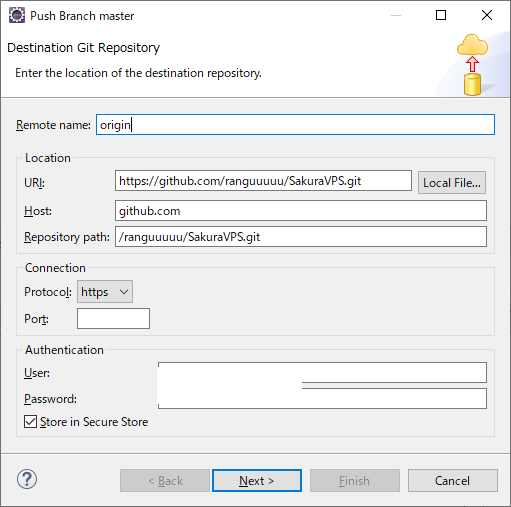Focus the Remote name field

tap(295, 125)
